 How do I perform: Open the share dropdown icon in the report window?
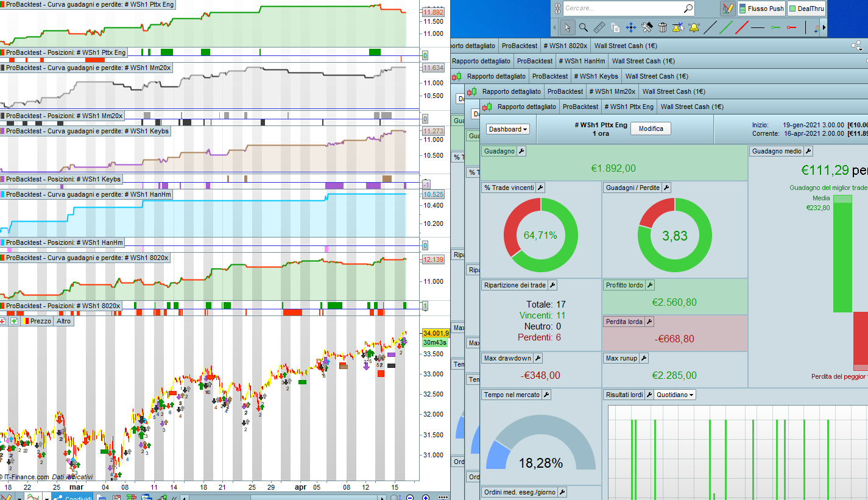856,45
